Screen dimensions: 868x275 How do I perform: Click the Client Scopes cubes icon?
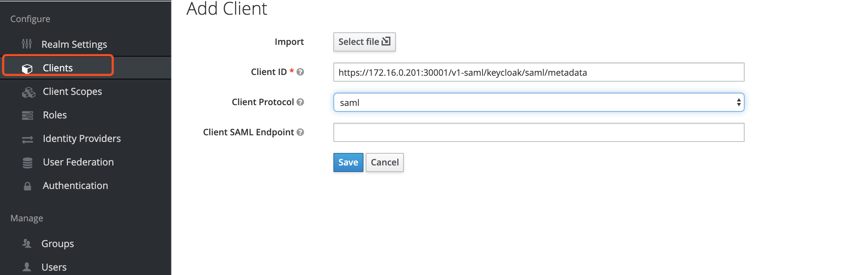coord(28,92)
